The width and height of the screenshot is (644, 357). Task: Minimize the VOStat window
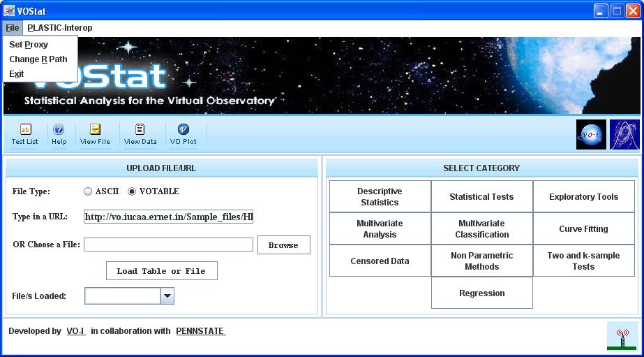[x=601, y=11]
